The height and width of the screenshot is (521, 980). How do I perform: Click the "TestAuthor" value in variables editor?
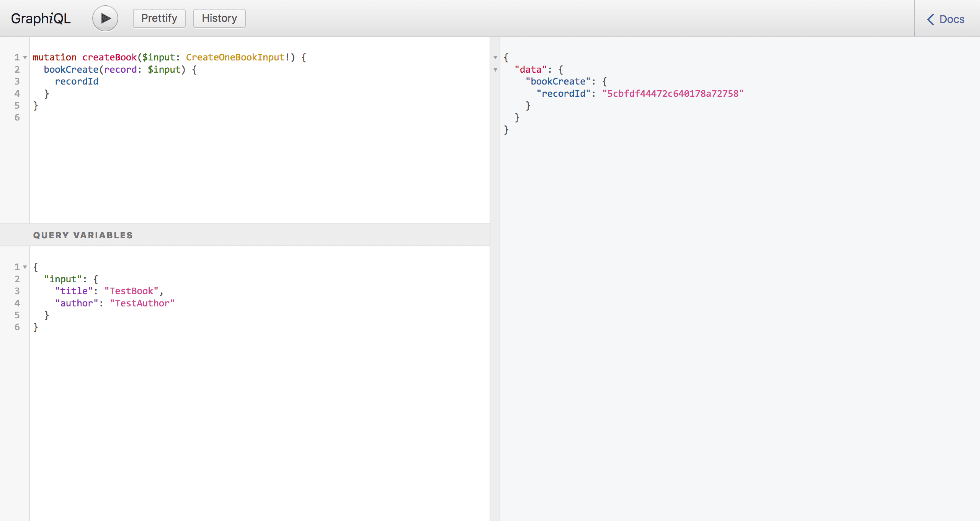pyautogui.click(x=142, y=303)
